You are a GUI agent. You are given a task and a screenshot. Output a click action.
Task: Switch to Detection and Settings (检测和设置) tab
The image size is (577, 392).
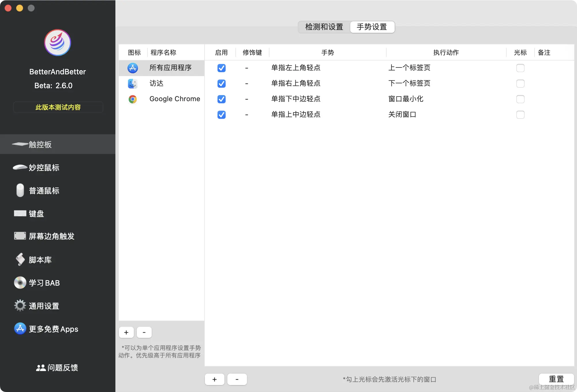(324, 27)
